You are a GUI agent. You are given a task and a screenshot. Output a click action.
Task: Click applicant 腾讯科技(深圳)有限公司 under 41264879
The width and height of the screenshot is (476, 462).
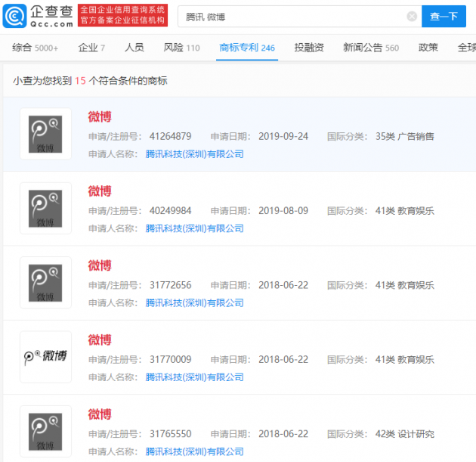click(195, 154)
